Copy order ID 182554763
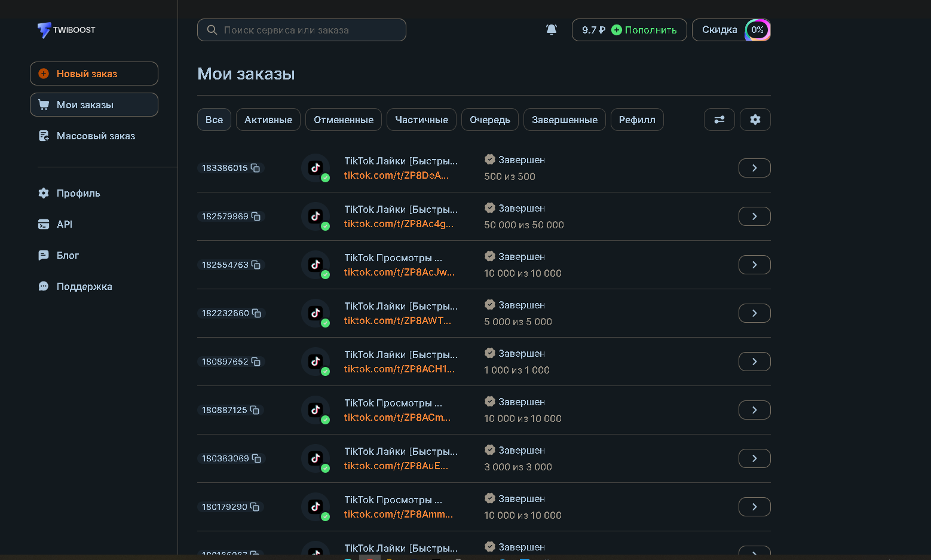The width and height of the screenshot is (931, 560). pyautogui.click(x=256, y=265)
